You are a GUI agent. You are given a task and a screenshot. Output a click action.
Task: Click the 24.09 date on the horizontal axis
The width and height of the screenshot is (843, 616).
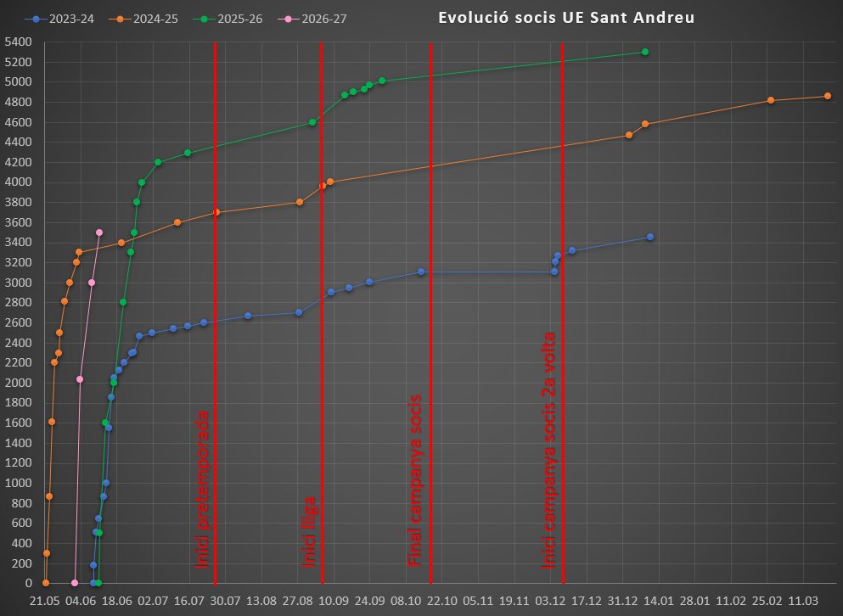click(x=370, y=601)
